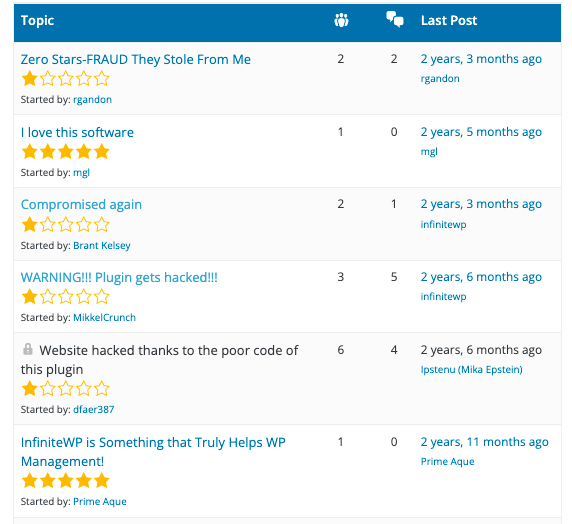The width and height of the screenshot is (572, 524).
Task: Open 'InfiniteWP is Something that Truly Helps' topic
Action: pyautogui.click(x=153, y=452)
